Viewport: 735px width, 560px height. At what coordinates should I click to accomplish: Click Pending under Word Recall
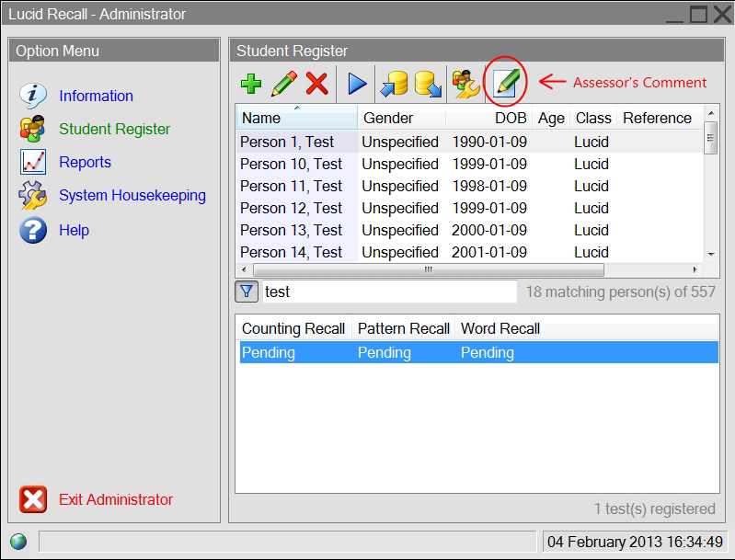pyautogui.click(x=488, y=352)
